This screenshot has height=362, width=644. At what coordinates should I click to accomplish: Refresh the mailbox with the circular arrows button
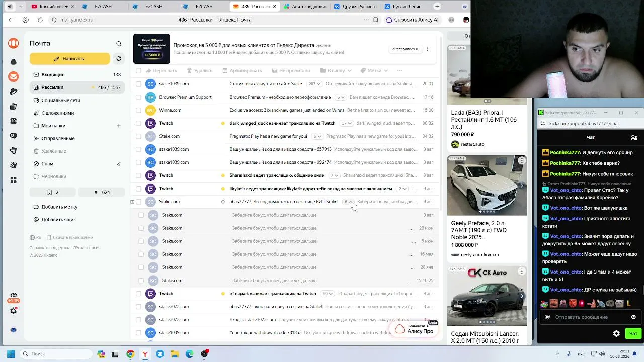[x=119, y=59]
